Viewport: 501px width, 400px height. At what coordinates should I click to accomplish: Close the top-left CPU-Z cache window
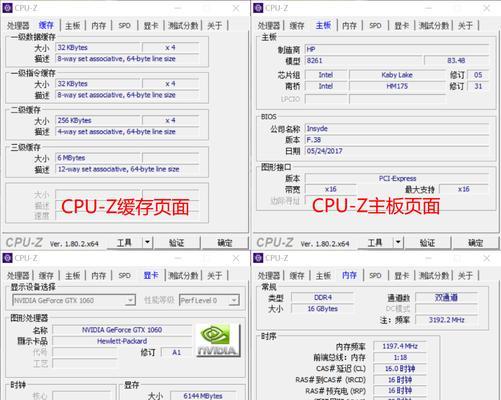point(236,8)
